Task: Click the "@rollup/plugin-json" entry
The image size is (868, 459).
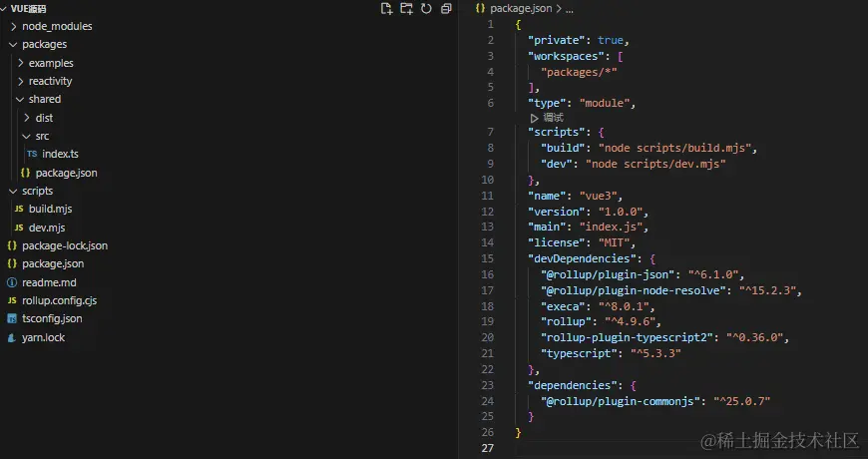Action: (609, 274)
